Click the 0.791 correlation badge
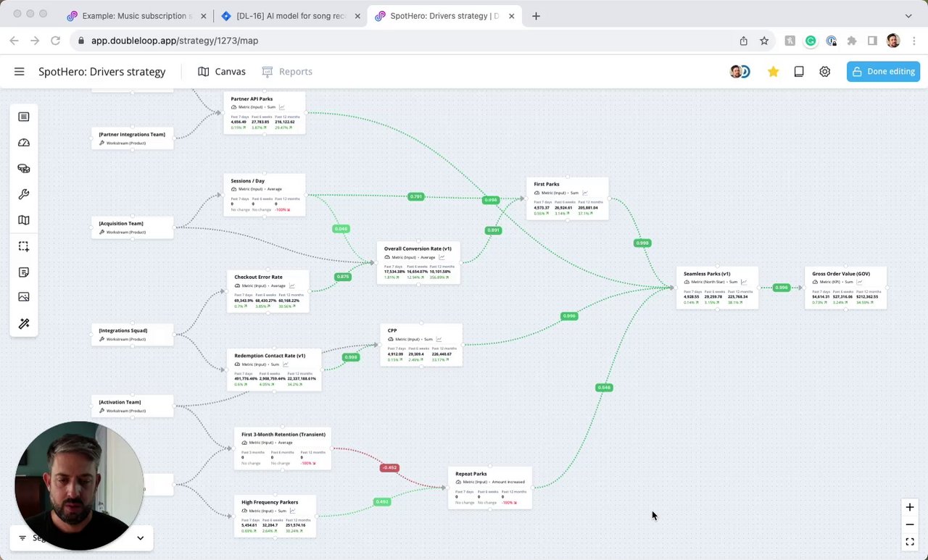928x560 pixels. pyautogui.click(x=415, y=196)
